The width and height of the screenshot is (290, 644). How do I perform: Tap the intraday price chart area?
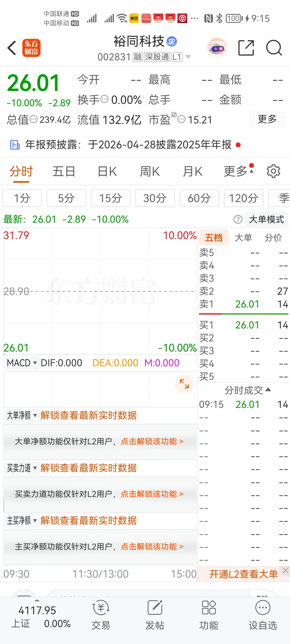(100, 291)
